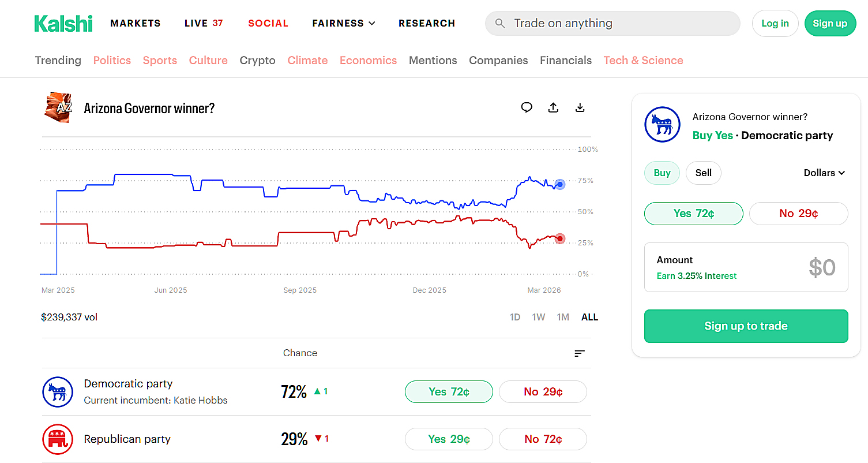The width and height of the screenshot is (868, 463).
Task: Click the blue chart endpoint marker
Action: (x=559, y=184)
